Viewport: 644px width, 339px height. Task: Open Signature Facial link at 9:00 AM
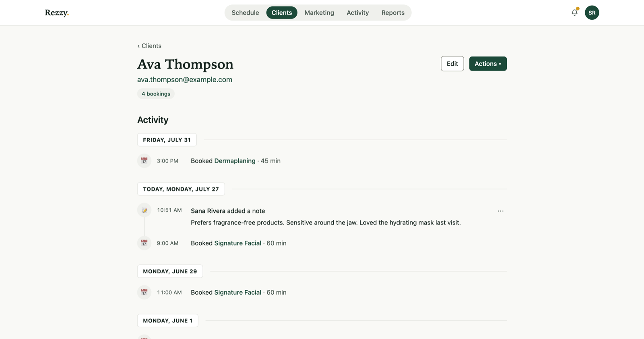237,243
